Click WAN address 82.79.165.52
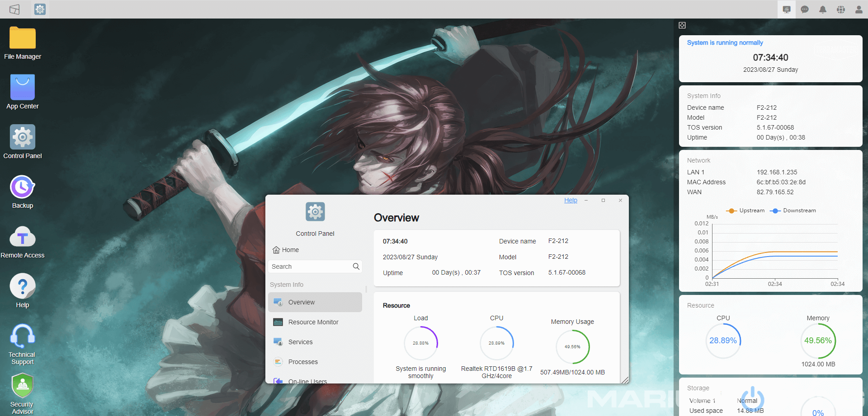Viewport: 868px width, 416px height. tap(775, 192)
